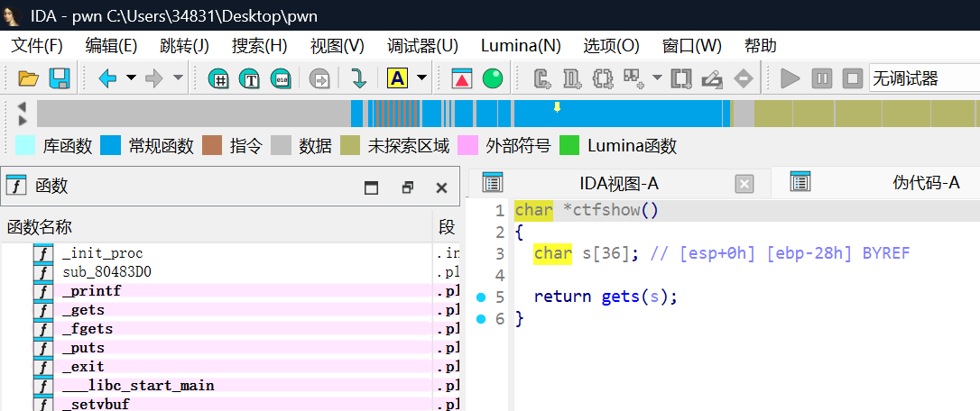980x411 pixels.
Task: Click the curly braces structure icon
Action: 603,78
